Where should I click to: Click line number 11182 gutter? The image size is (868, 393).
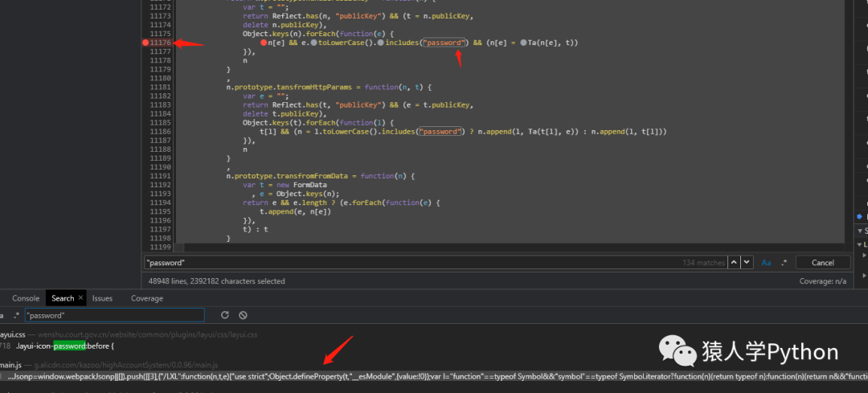pyautogui.click(x=160, y=96)
